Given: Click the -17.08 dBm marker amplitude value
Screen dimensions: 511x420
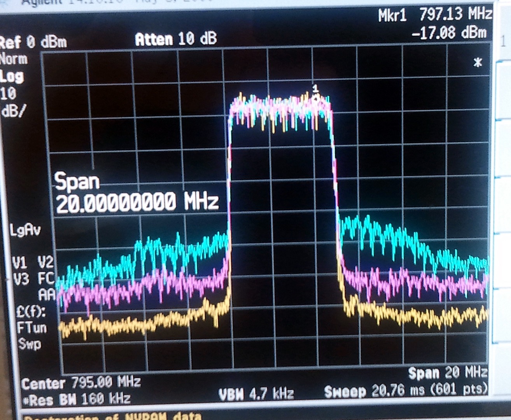Looking at the screenshot, I should [x=450, y=33].
